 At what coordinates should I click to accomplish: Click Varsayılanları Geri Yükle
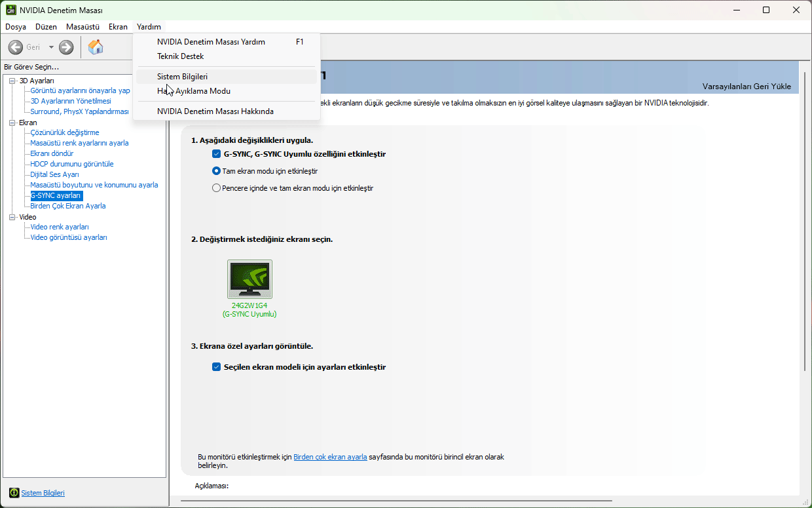point(747,87)
